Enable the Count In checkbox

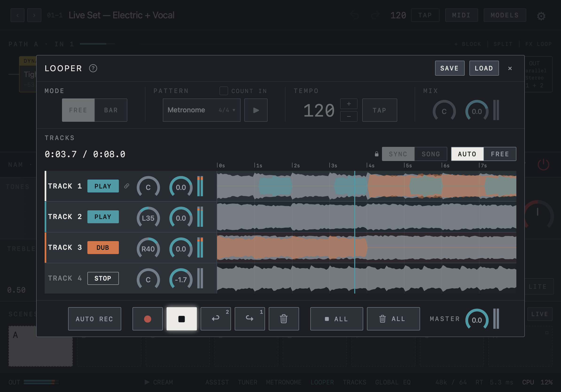(x=224, y=91)
